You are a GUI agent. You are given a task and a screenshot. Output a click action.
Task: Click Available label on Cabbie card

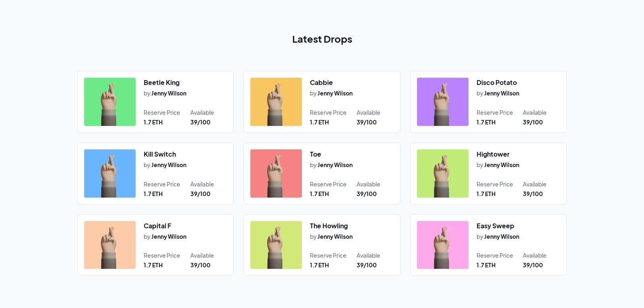[368, 113]
